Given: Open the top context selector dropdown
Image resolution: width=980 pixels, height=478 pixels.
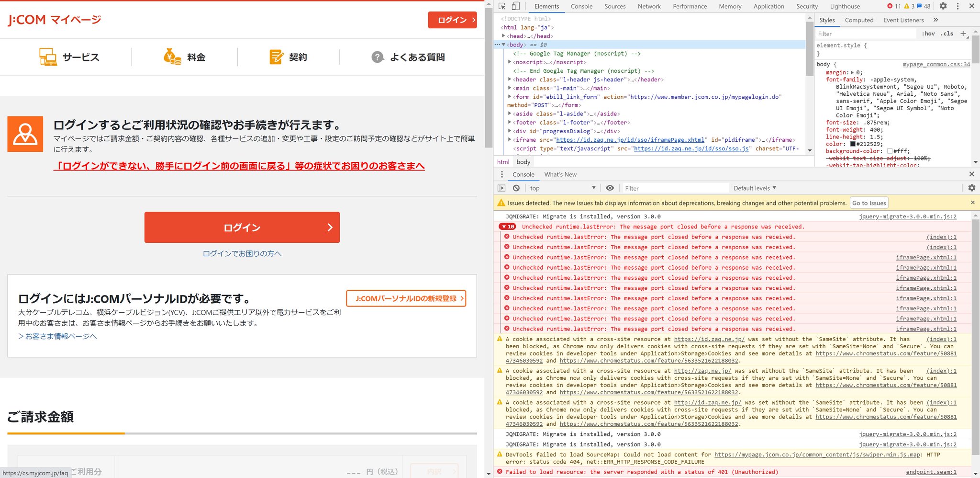Looking at the screenshot, I should tap(562, 188).
